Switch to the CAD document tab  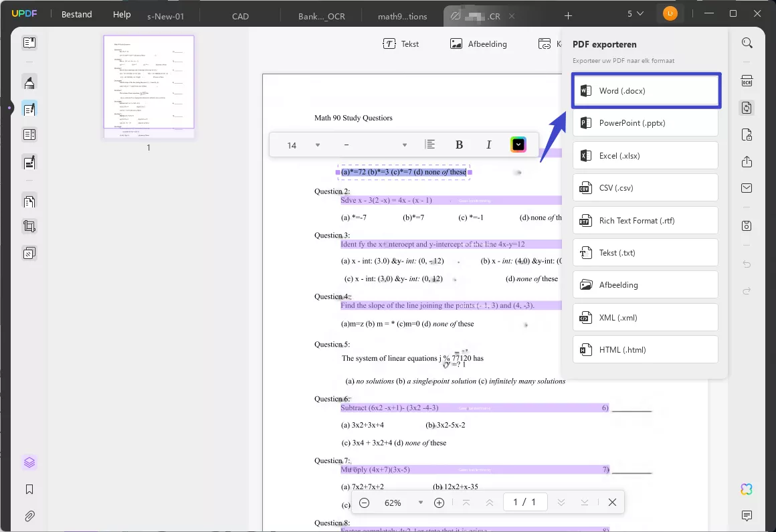[240, 15]
